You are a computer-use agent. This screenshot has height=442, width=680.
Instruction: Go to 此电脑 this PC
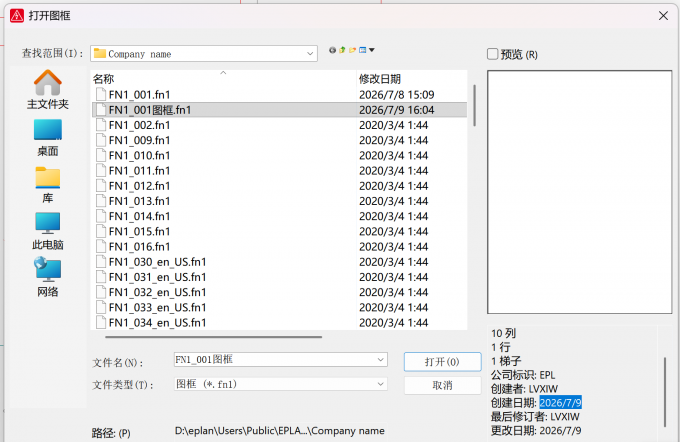click(48, 232)
